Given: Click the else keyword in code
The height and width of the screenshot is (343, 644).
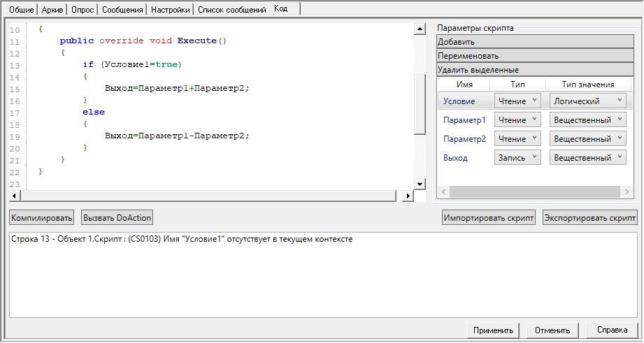Looking at the screenshot, I should click(x=94, y=112).
